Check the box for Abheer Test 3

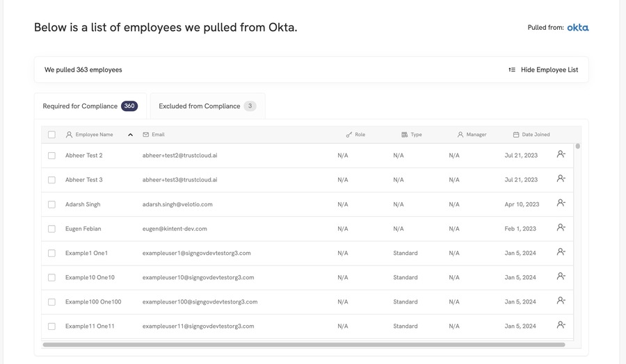[51, 180]
